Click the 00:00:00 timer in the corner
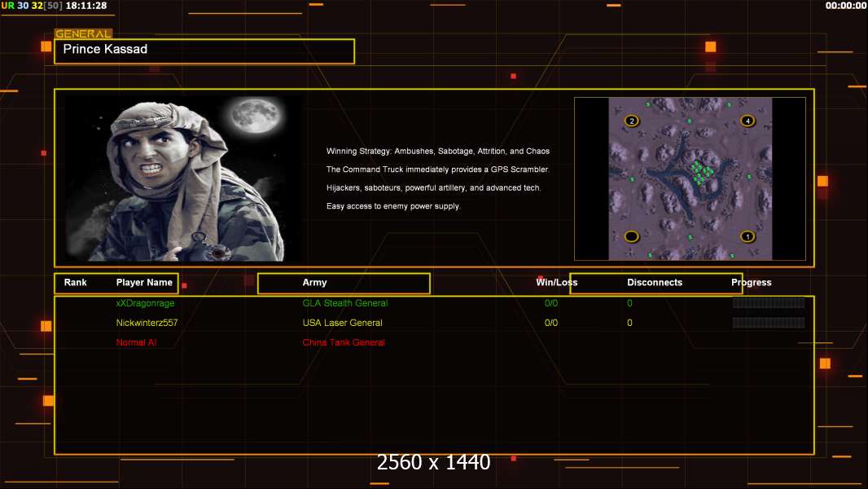Screen dimensions: 868x489 [x=845, y=6]
